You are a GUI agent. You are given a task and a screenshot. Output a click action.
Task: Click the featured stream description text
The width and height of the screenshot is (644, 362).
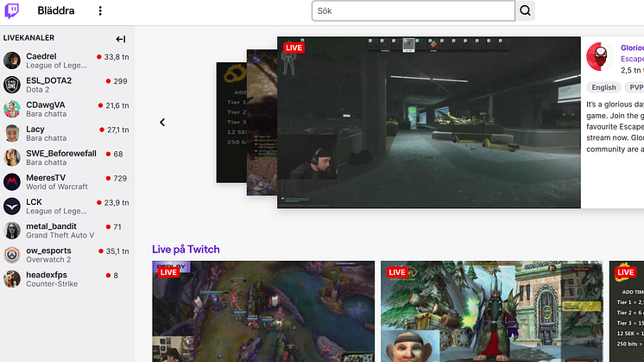(615, 127)
